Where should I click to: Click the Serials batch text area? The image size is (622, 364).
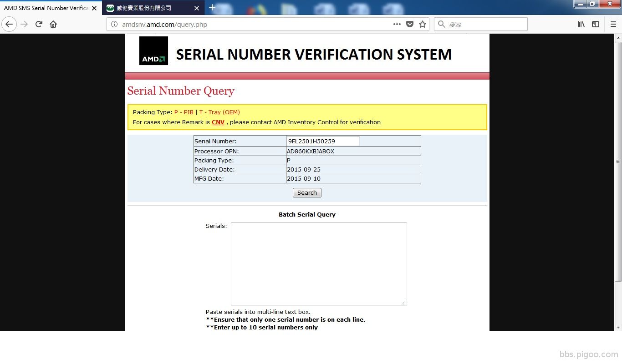pyautogui.click(x=319, y=264)
